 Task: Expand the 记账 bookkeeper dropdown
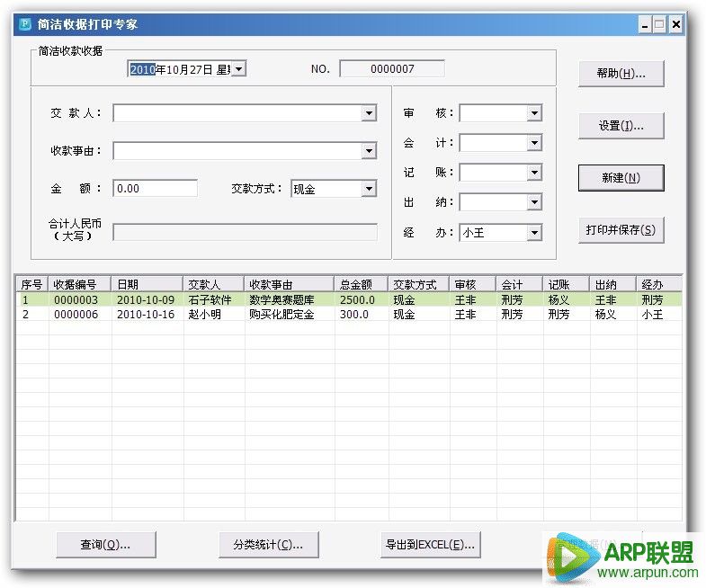tap(534, 173)
